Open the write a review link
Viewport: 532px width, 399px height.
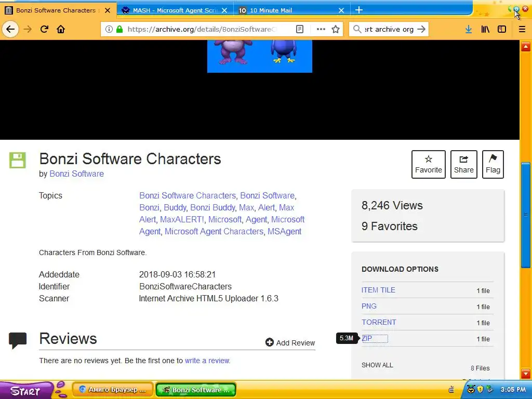(x=207, y=361)
